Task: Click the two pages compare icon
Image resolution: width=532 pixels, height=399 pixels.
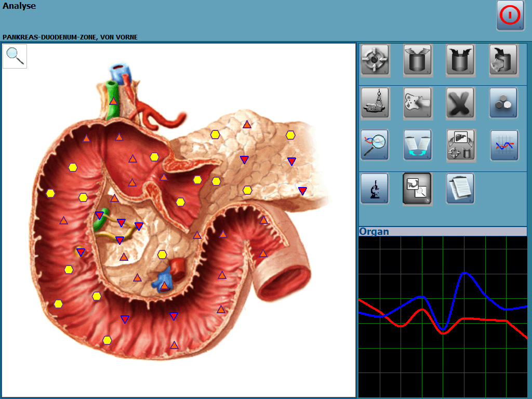Action: (x=417, y=145)
